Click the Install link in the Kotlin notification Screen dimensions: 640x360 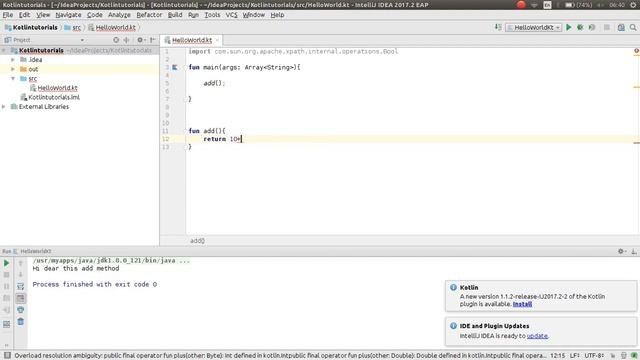click(x=522, y=304)
